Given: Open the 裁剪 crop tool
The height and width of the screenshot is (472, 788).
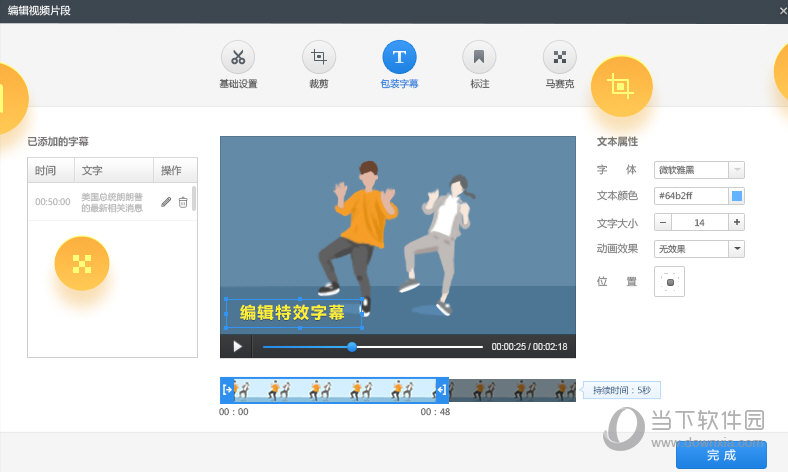Looking at the screenshot, I should [319, 57].
